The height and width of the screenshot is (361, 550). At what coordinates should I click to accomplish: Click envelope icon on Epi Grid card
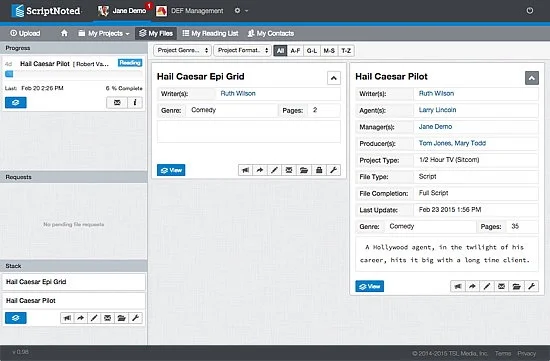289,170
